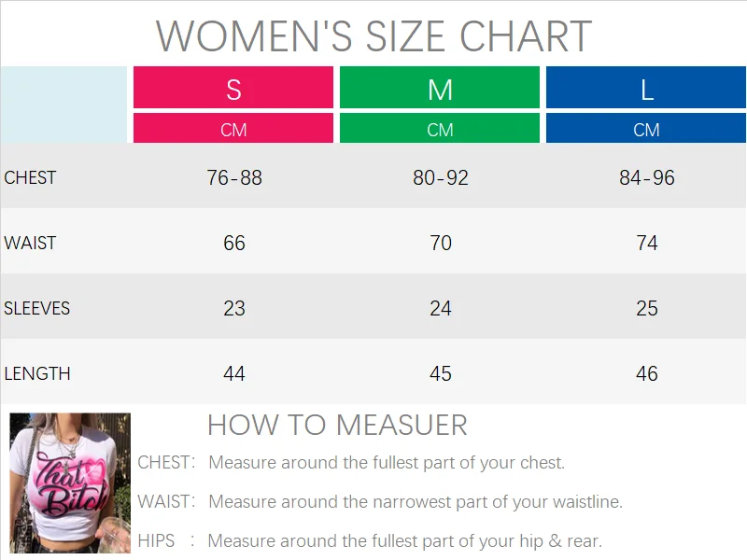Click the 76-88 chest value for S
The height and width of the screenshot is (560, 747).
233,177
